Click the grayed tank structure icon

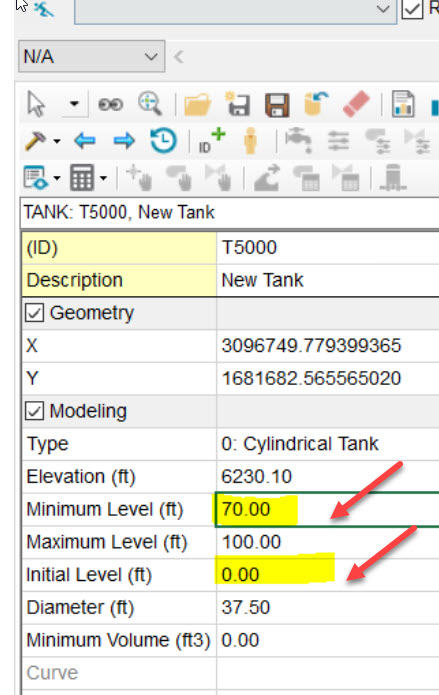(393, 177)
